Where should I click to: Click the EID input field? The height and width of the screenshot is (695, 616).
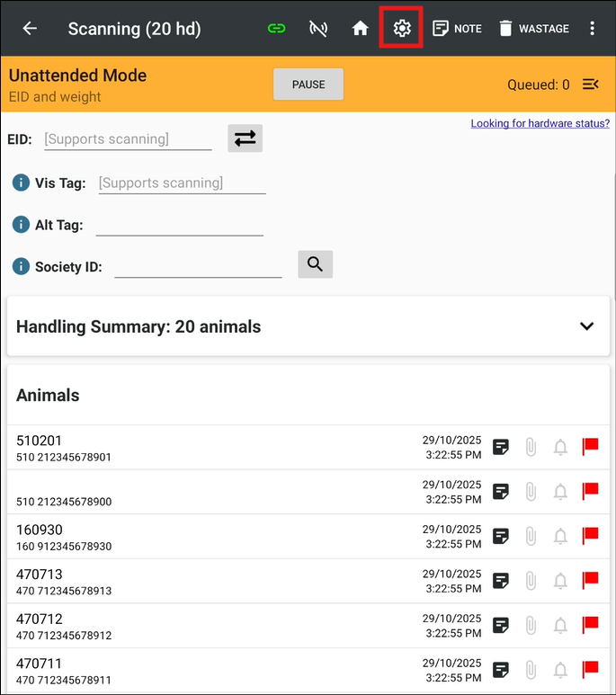pos(127,139)
